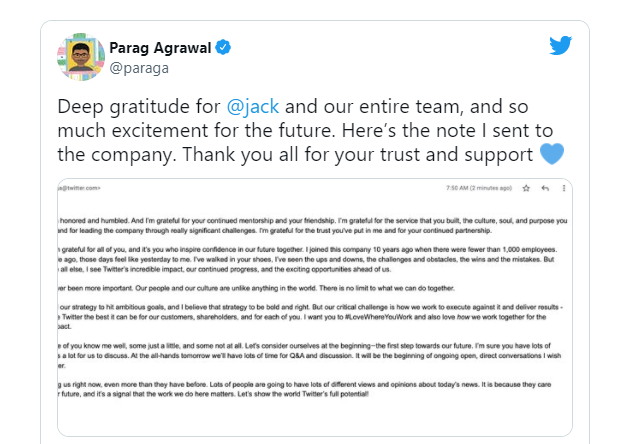Open Parag Agrawal's profile avatar
The height and width of the screenshot is (444, 638).
(x=81, y=57)
